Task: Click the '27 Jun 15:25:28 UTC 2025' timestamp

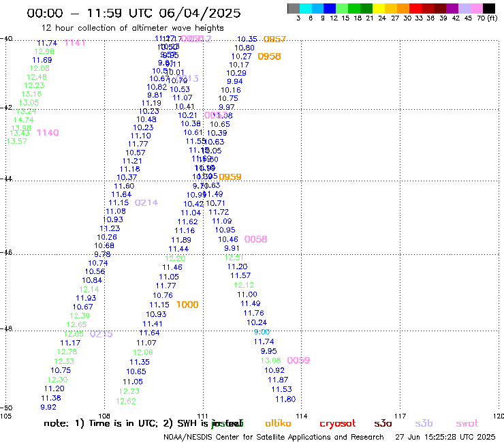Action: tap(445, 437)
